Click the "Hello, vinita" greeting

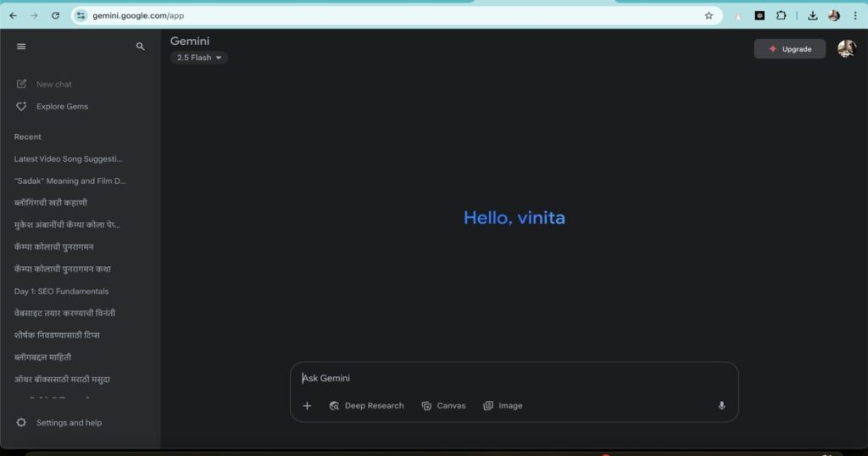point(515,218)
